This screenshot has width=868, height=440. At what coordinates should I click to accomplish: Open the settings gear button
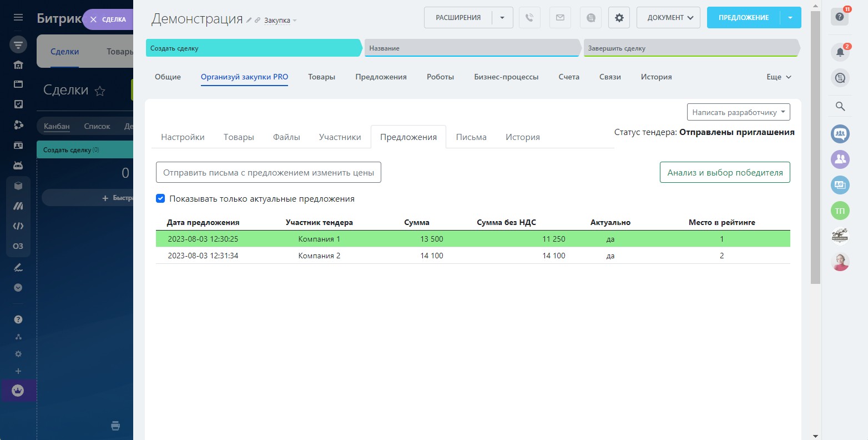point(619,18)
